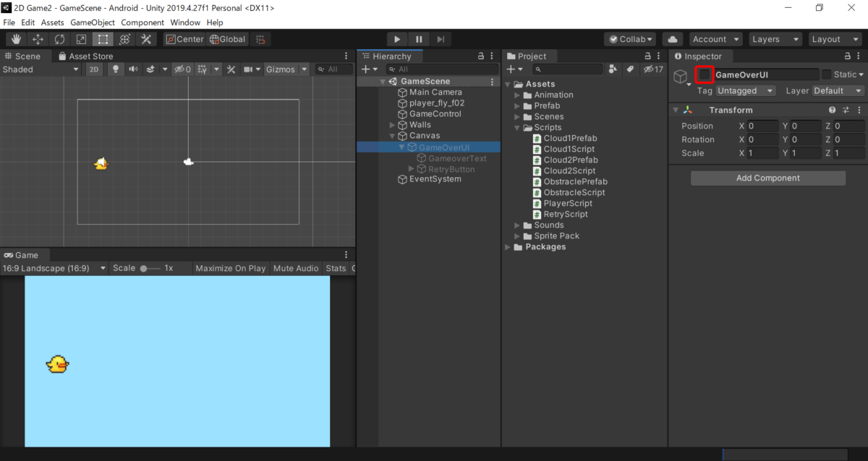Open the Hierarchy panel options menu
Viewport: 868px width, 461px height.
click(x=493, y=56)
